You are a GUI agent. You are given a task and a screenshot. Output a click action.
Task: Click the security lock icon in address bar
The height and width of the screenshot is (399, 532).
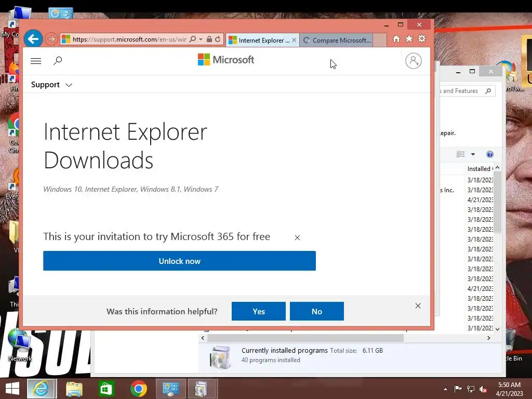[209, 39]
